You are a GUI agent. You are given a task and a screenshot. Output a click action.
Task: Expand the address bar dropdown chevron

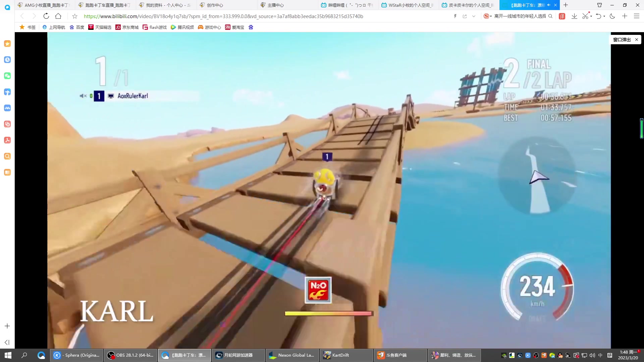coord(474,16)
